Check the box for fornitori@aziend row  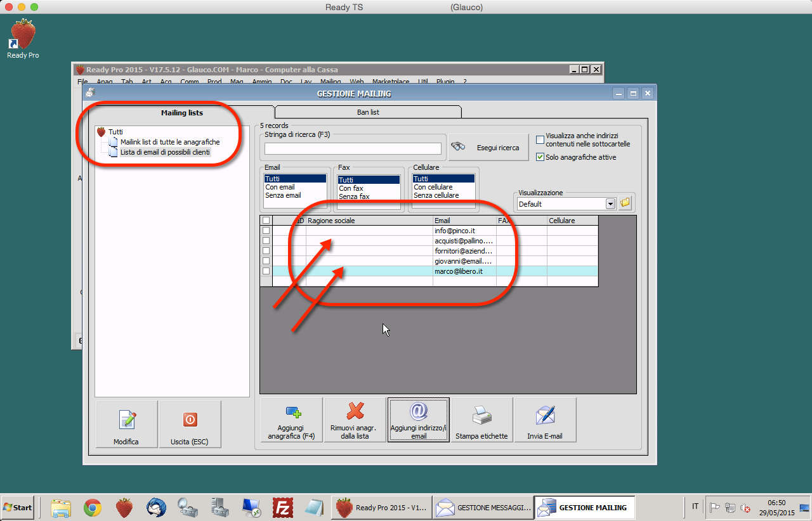coord(266,251)
